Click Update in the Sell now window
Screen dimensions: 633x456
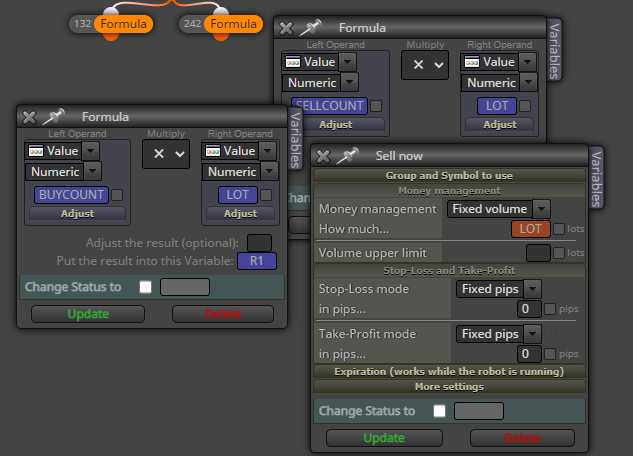pos(384,438)
